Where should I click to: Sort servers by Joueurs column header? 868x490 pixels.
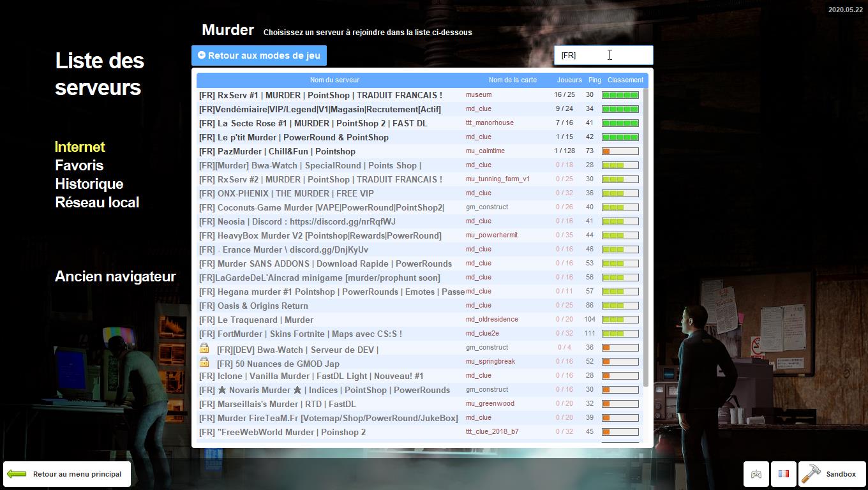coord(569,80)
